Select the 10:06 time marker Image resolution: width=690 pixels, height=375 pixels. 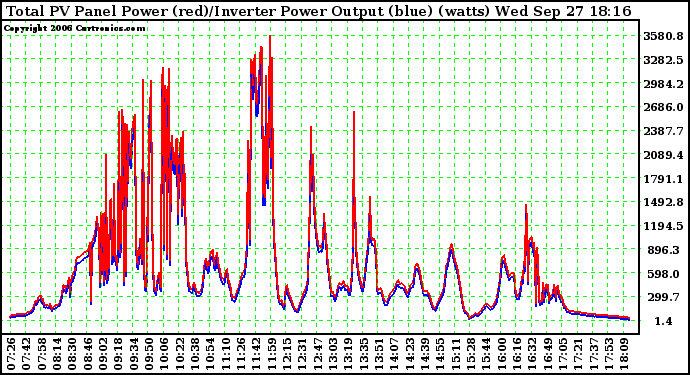164,354
